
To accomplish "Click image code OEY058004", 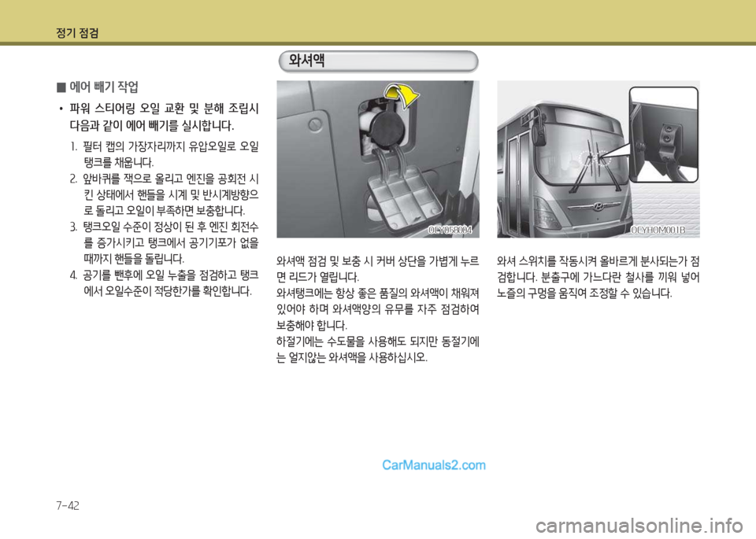I will [450, 231].
